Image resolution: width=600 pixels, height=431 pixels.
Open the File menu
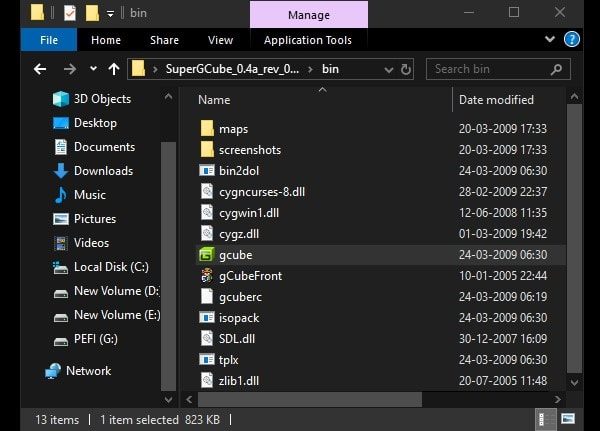49,40
